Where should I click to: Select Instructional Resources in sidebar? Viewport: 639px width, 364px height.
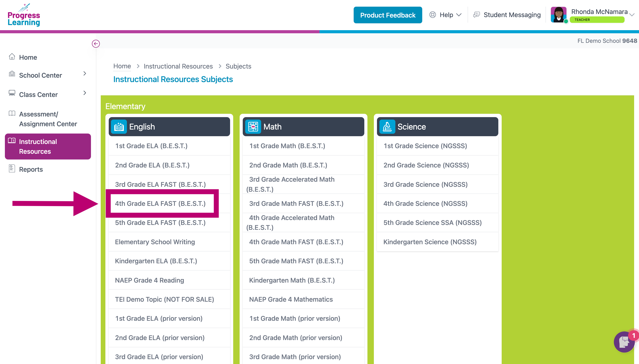48,146
